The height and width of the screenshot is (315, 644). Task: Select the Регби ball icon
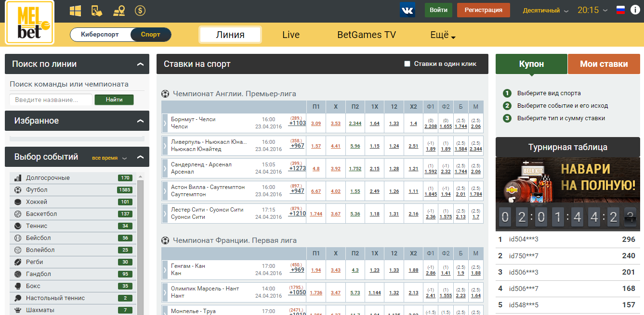click(x=18, y=262)
